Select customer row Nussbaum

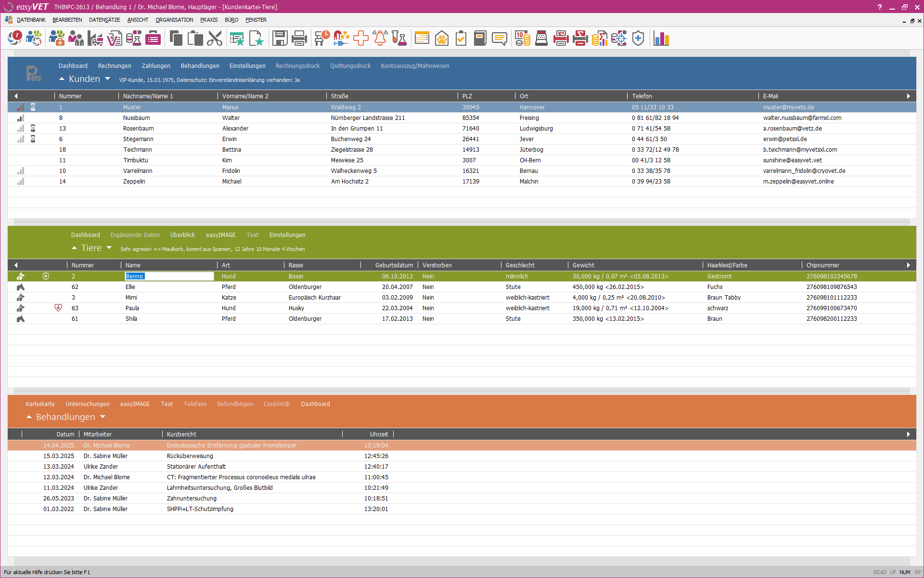pos(136,118)
